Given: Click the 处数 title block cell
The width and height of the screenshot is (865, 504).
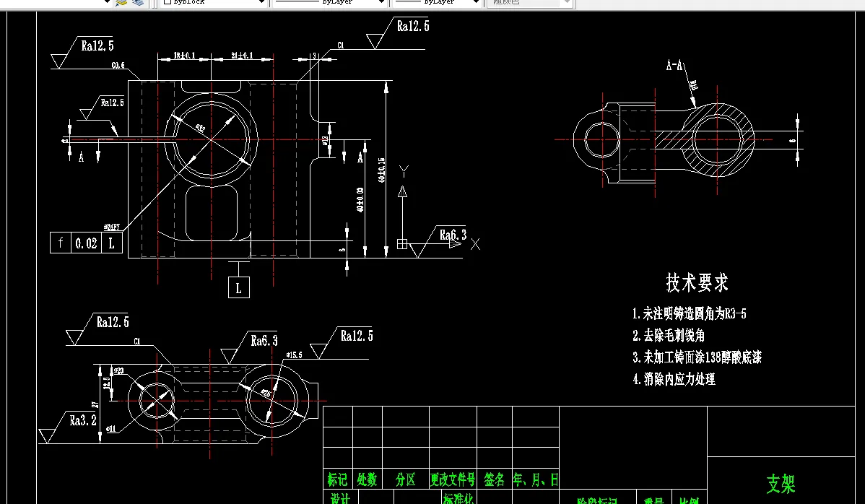Looking at the screenshot, I should pyautogui.click(x=368, y=479).
